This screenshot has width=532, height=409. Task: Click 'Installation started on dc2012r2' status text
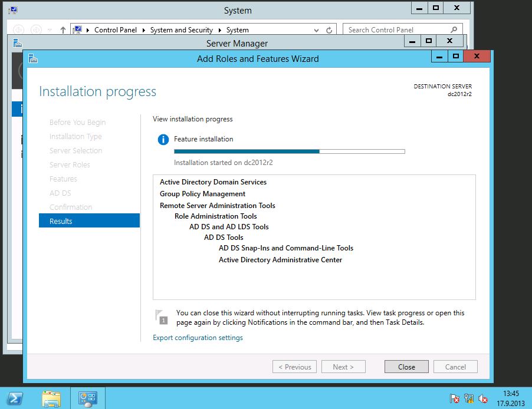224,163
